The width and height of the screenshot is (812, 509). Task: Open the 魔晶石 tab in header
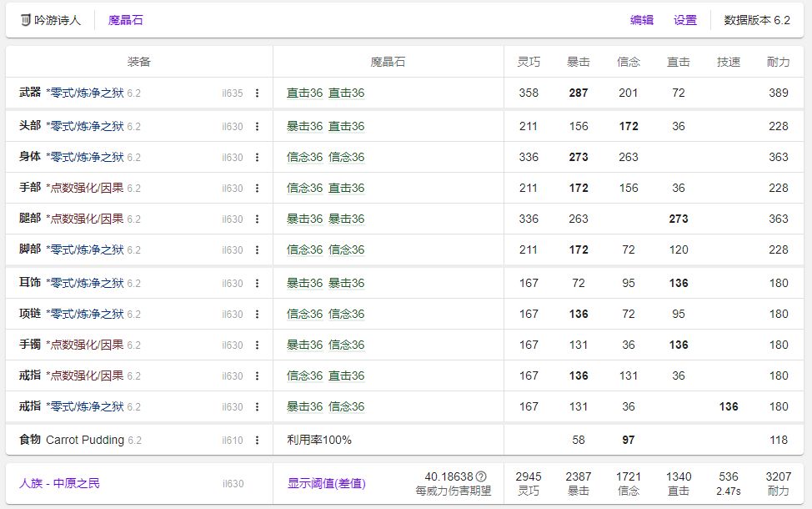point(126,20)
